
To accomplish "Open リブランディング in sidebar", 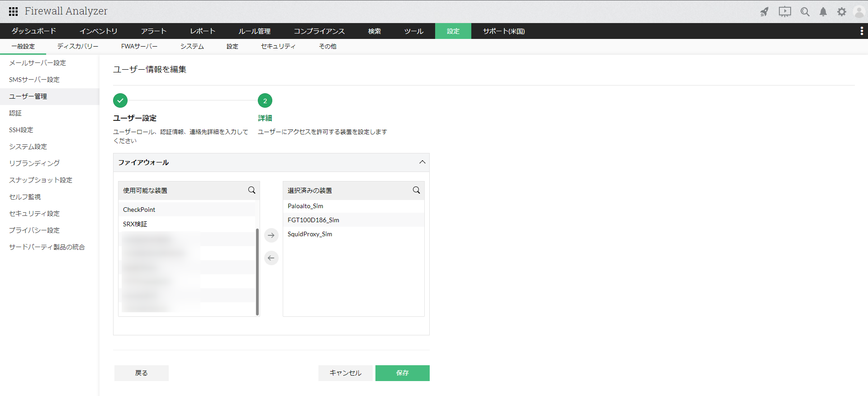I will pos(50,163).
